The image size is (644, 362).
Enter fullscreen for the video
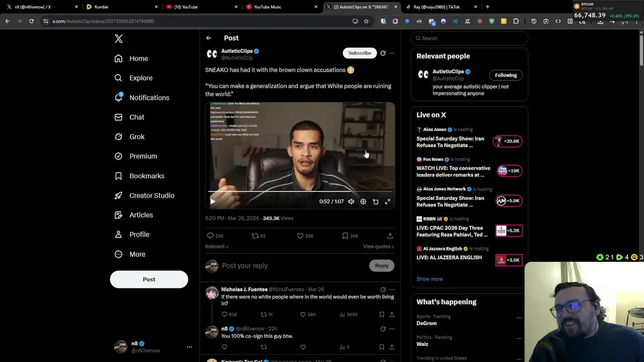[387, 202]
